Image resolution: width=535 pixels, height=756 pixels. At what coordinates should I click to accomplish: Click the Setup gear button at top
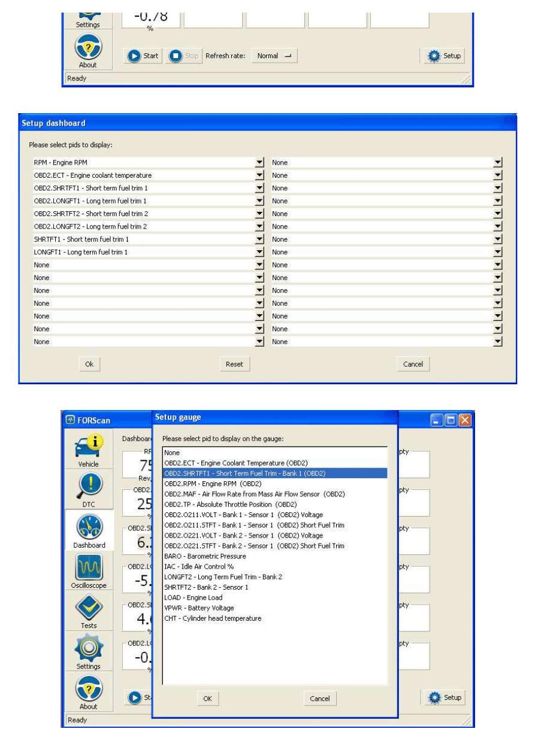[x=443, y=56]
